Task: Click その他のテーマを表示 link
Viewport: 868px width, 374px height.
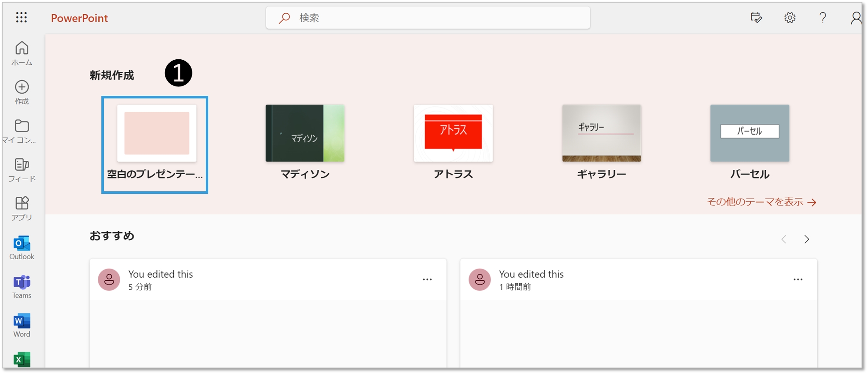Action: pos(761,202)
